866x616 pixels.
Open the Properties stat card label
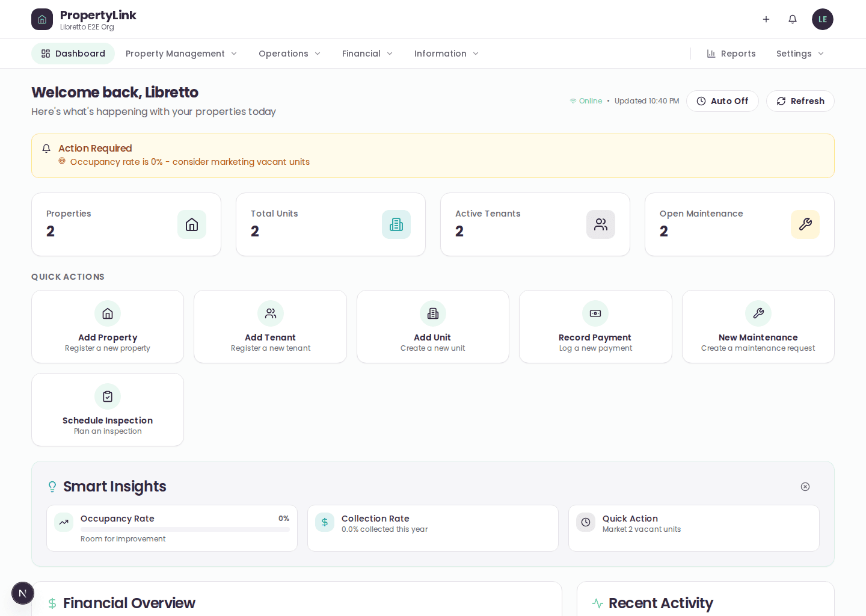point(69,214)
